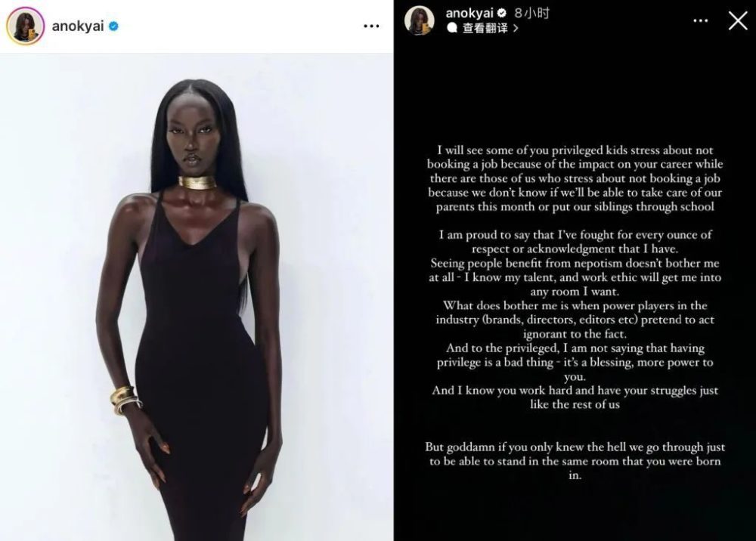Screen dimensions: 756x541
Task: Click the anokyai username in the story header
Action: pos(469,13)
